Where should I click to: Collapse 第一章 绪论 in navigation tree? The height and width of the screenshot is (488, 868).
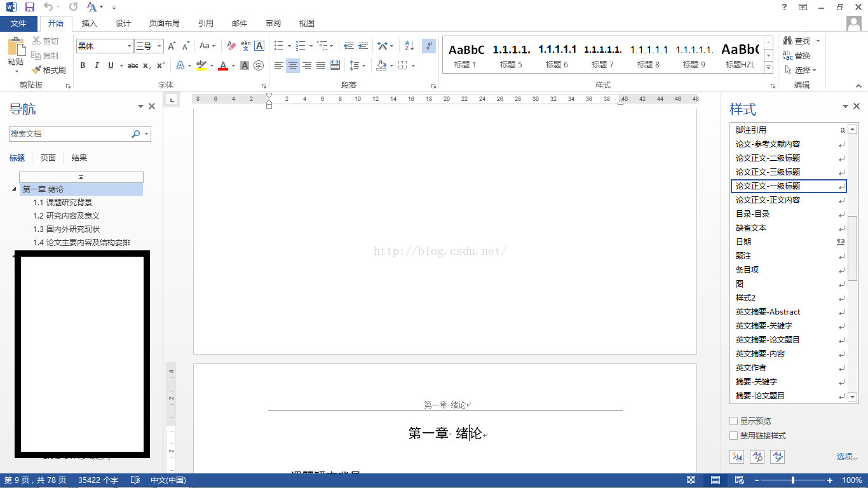coord(15,189)
